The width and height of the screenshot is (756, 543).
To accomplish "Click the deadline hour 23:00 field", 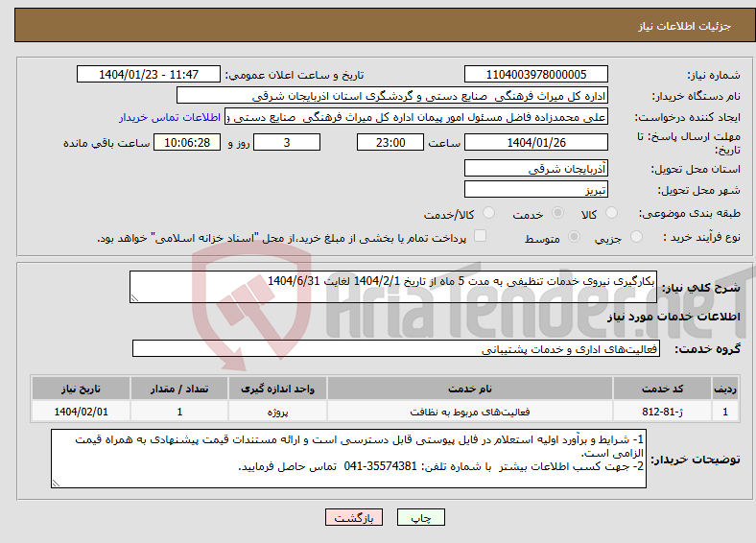I will coord(390,142).
